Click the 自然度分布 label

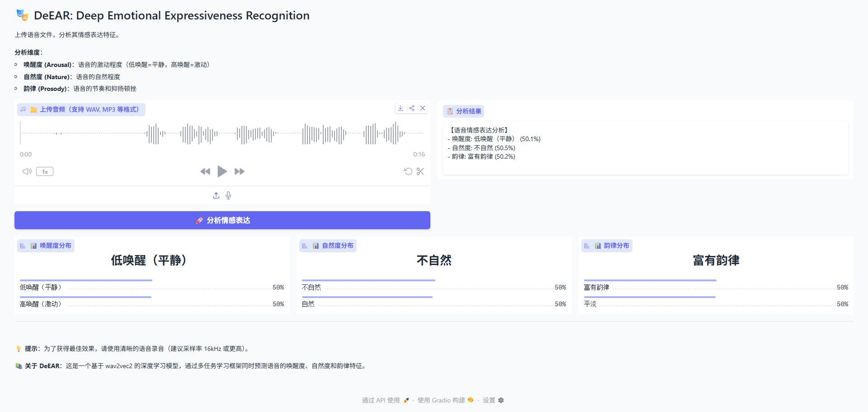[x=328, y=246]
